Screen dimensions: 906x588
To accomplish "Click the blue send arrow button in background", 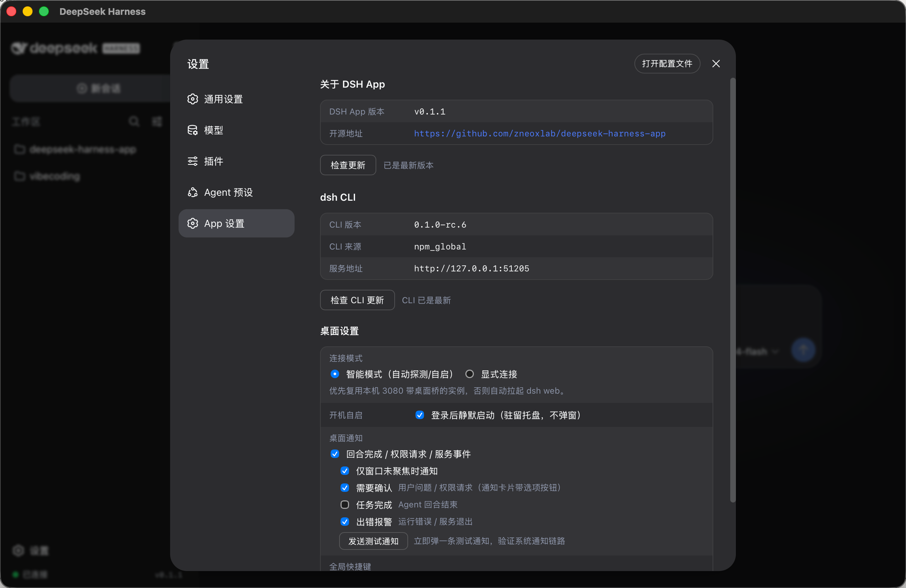I will click(x=803, y=350).
